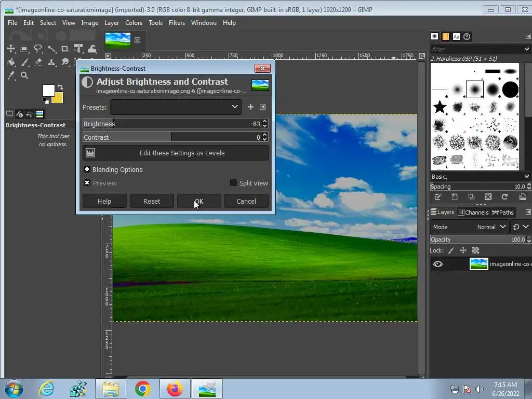Hide the imageonline-co layer eye icon
532x399 pixels.
(437, 264)
